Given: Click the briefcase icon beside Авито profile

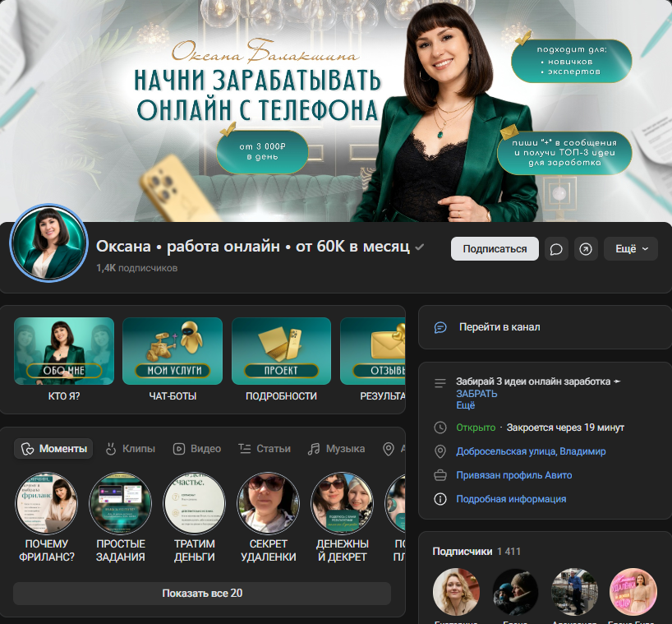Looking at the screenshot, I should pyautogui.click(x=440, y=475).
